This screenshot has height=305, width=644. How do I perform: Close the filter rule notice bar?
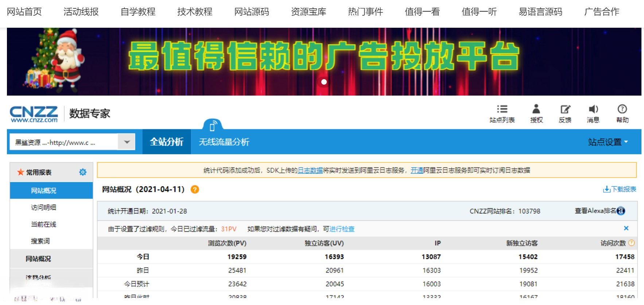(x=626, y=228)
